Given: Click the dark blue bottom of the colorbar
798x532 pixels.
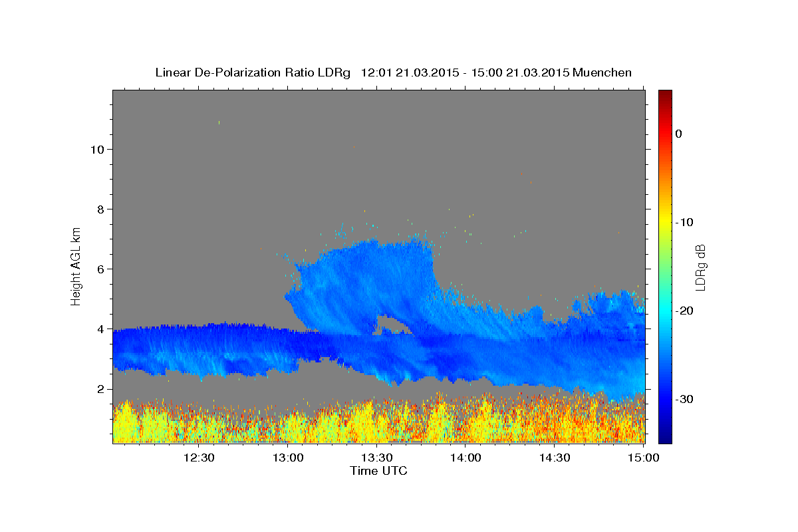Looking at the screenshot, I should (x=665, y=436).
